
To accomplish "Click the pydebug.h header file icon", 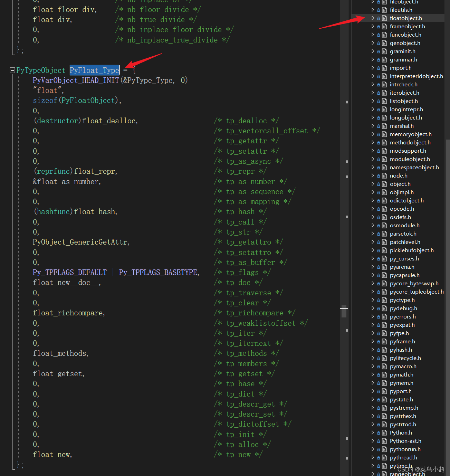I will pyautogui.click(x=384, y=308).
